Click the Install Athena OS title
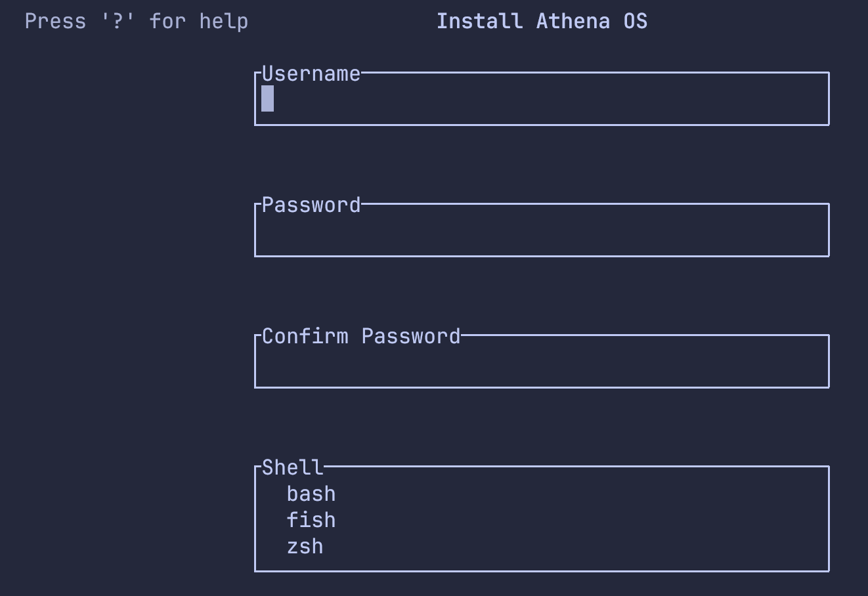868x596 pixels. pyautogui.click(x=542, y=22)
